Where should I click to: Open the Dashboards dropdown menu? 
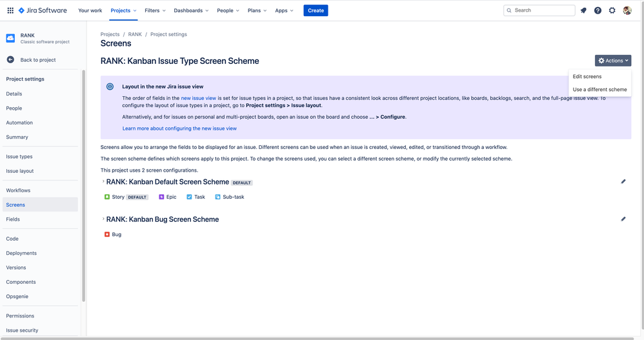pos(191,11)
